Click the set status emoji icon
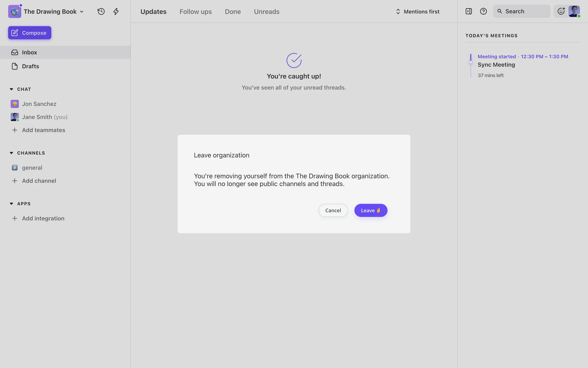The image size is (588, 368). (x=561, y=11)
